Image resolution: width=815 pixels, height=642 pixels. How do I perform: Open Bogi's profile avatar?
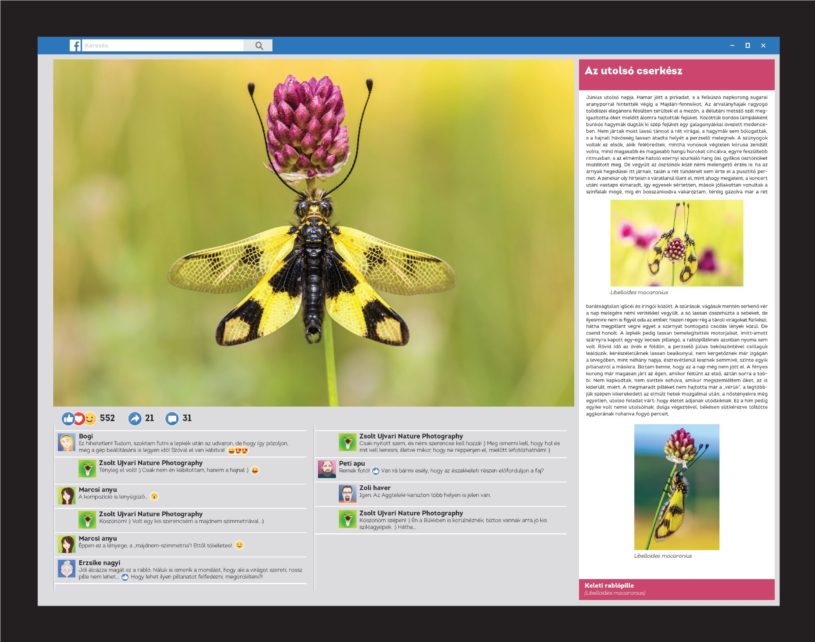click(x=66, y=442)
